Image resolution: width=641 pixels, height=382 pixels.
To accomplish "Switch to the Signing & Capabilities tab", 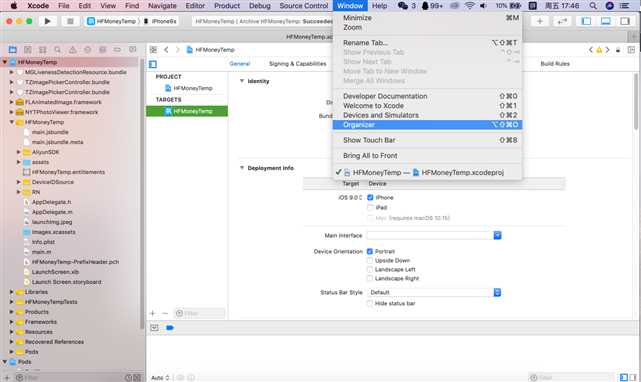I will pyautogui.click(x=298, y=64).
